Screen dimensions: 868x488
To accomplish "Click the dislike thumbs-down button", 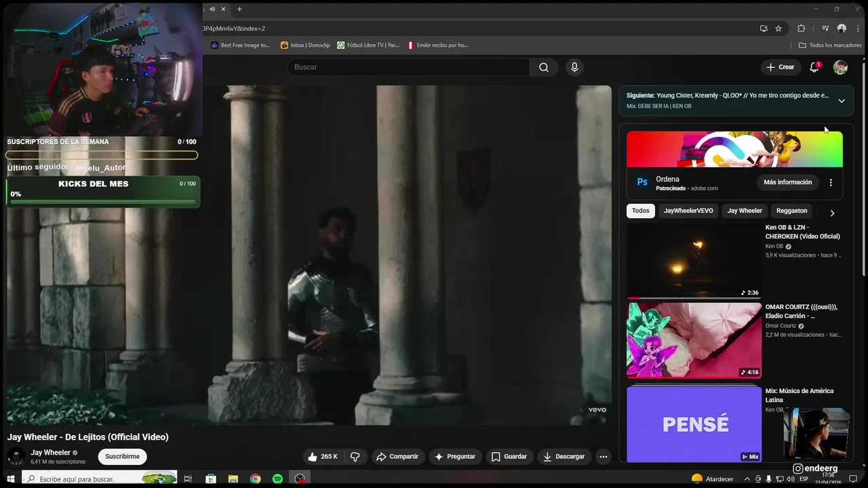I will coord(355,457).
